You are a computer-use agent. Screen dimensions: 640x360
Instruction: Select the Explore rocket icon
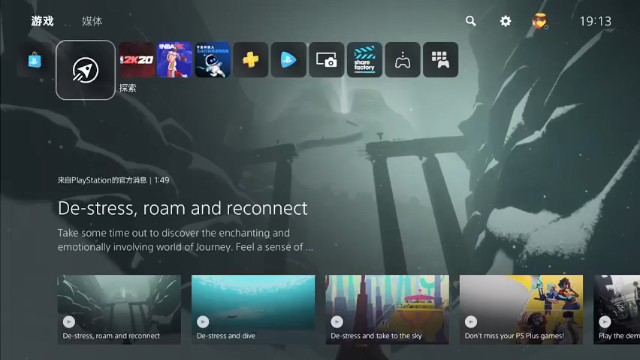[x=86, y=70]
